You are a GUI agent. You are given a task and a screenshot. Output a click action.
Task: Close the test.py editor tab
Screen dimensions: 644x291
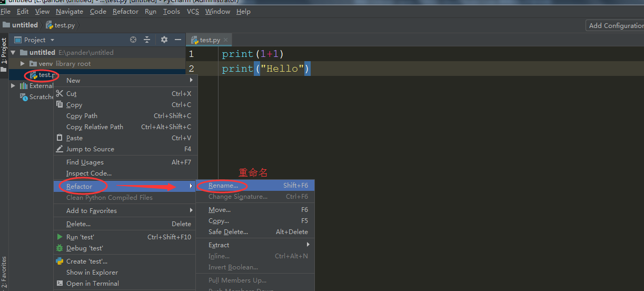(x=226, y=40)
